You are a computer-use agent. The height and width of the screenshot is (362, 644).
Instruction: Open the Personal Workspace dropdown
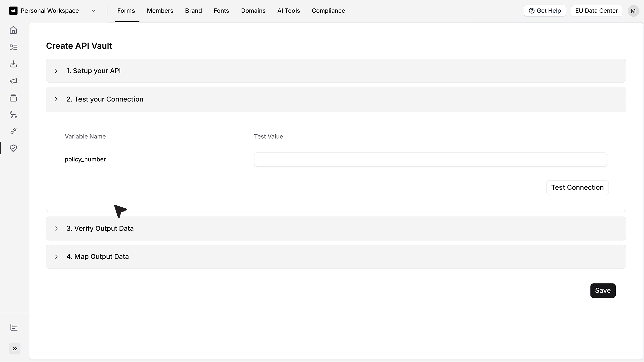click(53, 11)
